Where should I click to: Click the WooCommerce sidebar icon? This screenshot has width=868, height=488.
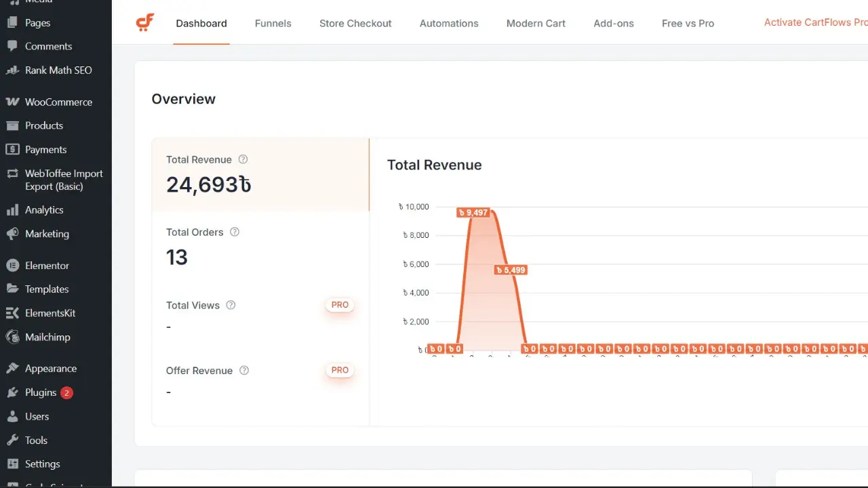coord(12,102)
